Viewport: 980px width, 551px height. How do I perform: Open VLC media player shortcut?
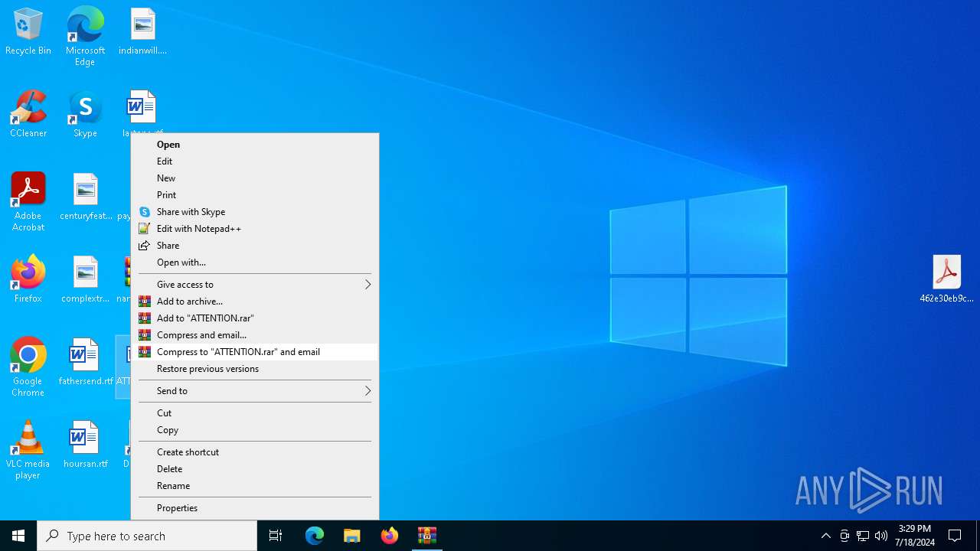[28, 450]
